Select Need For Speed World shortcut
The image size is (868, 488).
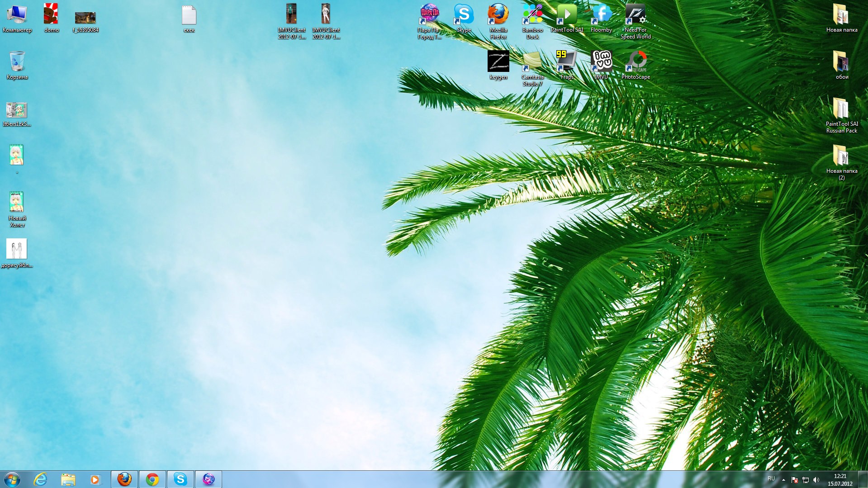[636, 22]
